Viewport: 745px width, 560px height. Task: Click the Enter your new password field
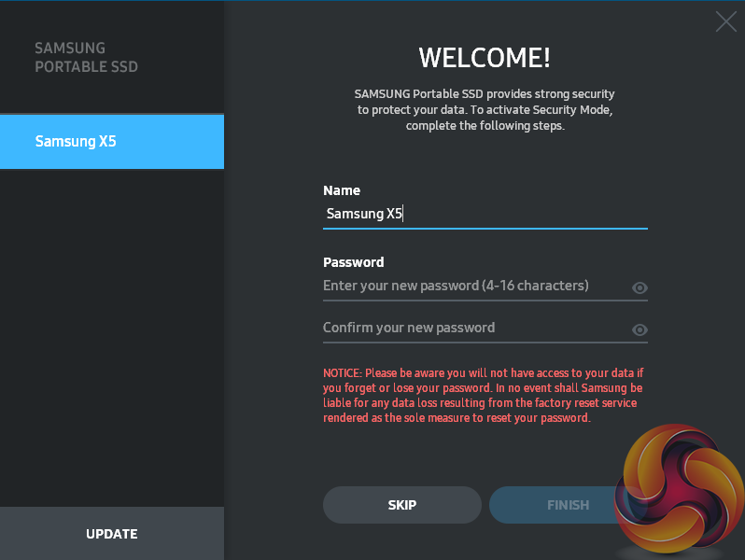[x=471, y=286]
